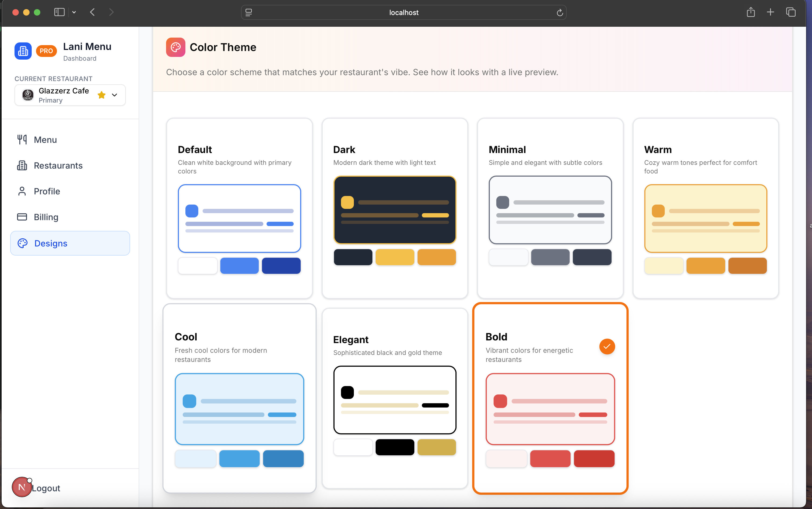The image size is (812, 509).
Task: Click the Dashboard label under Lani Menu
Action: (80, 58)
